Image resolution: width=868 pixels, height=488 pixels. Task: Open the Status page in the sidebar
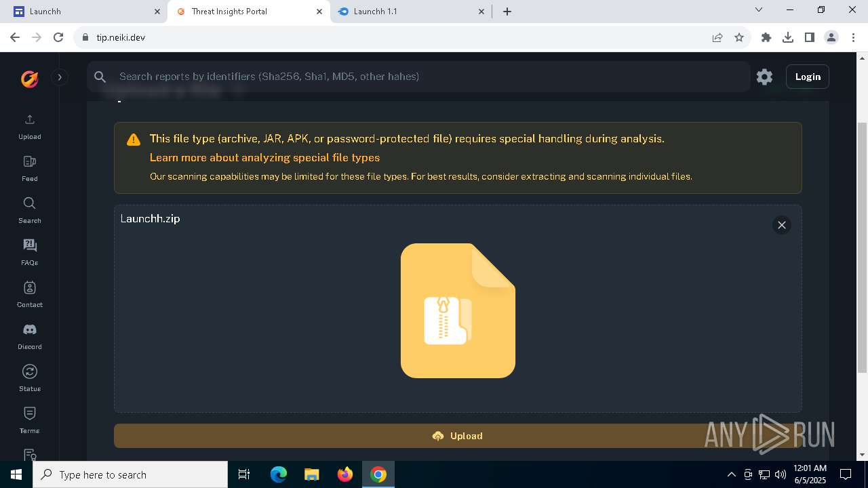pos(29,379)
